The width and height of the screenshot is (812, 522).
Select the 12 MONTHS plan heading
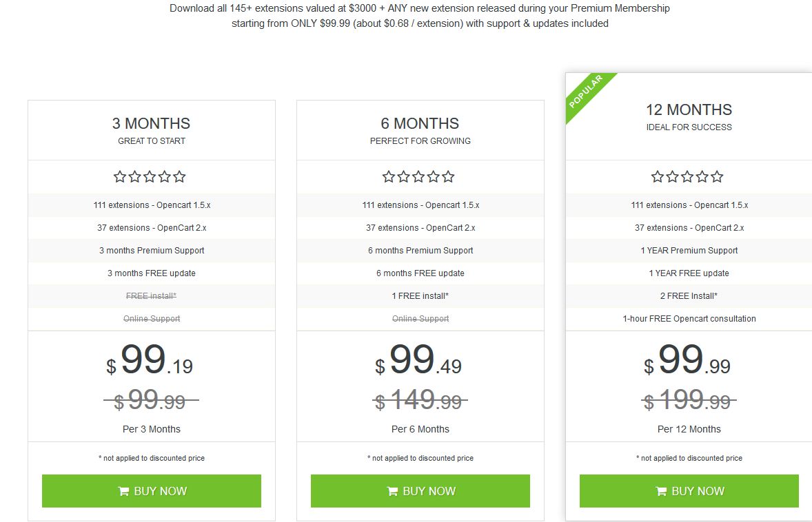click(689, 109)
